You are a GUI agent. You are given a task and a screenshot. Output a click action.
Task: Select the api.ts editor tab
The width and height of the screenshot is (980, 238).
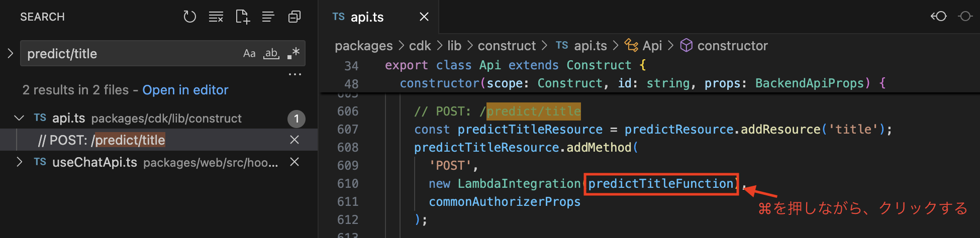click(x=367, y=17)
